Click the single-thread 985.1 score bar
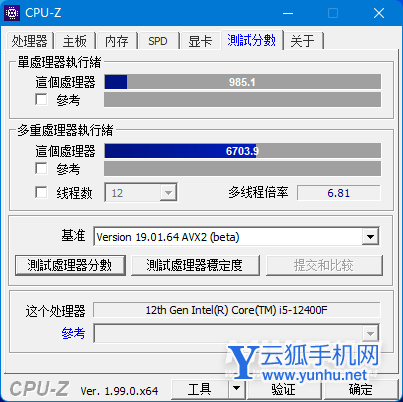This screenshot has height=402, width=403. [242, 82]
